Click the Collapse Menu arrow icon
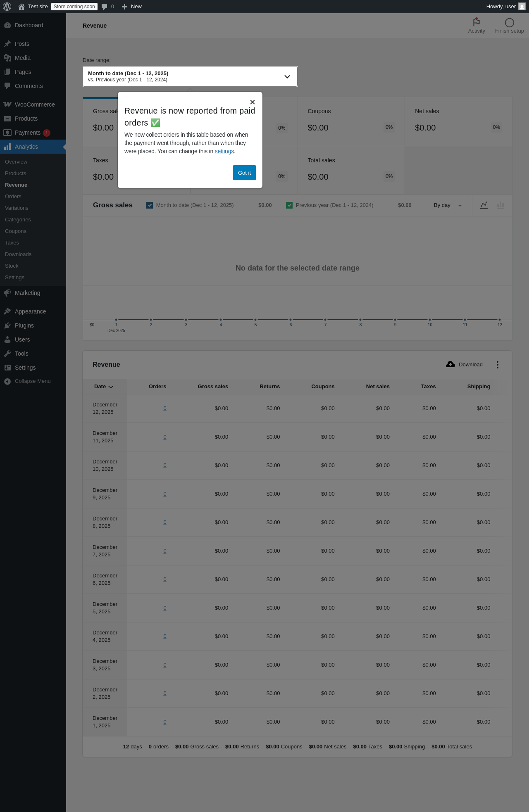Image resolution: width=529 pixels, height=812 pixels. tap(7, 381)
